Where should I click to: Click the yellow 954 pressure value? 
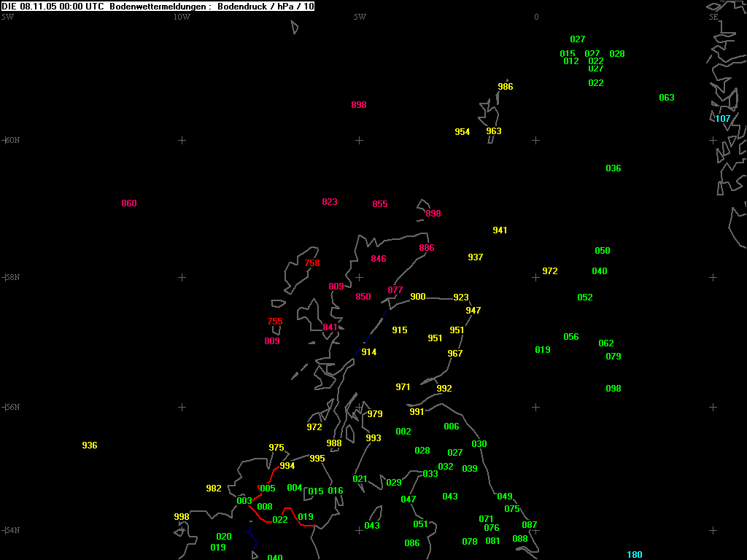coord(462,132)
